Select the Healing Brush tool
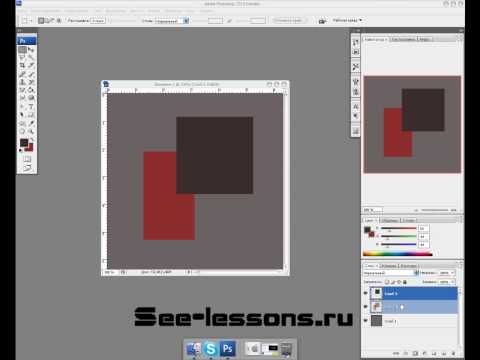Screen dimensions: 480x360 click(22, 74)
